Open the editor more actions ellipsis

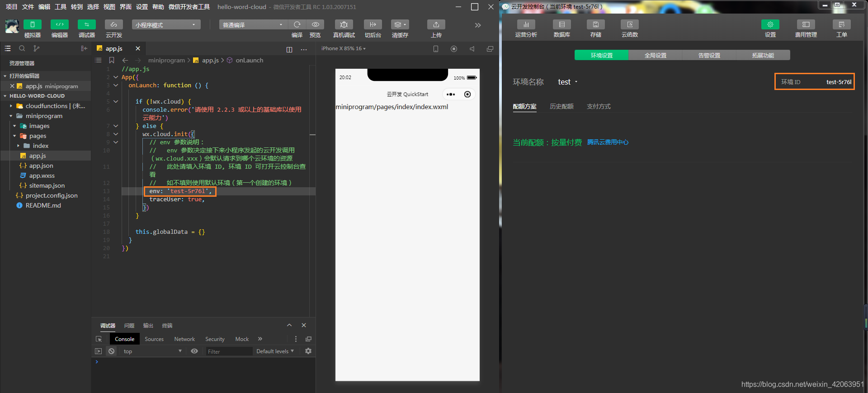point(304,49)
